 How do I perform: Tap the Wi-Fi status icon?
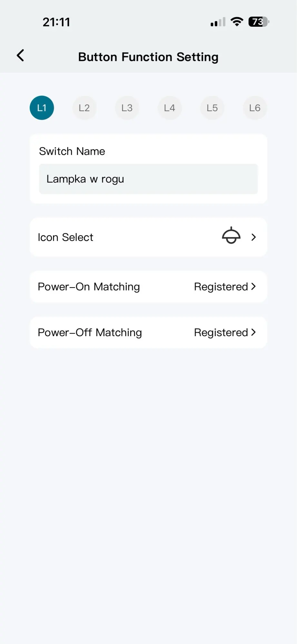(237, 22)
